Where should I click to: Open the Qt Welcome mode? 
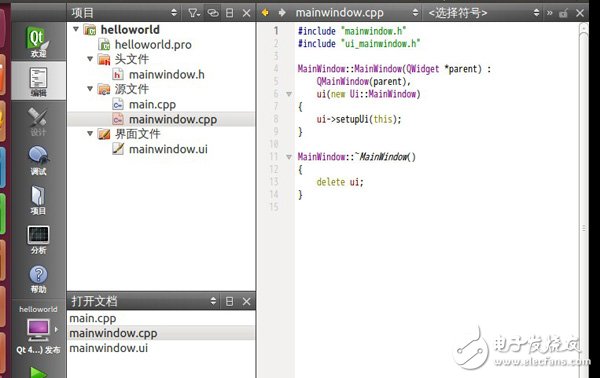point(38,41)
